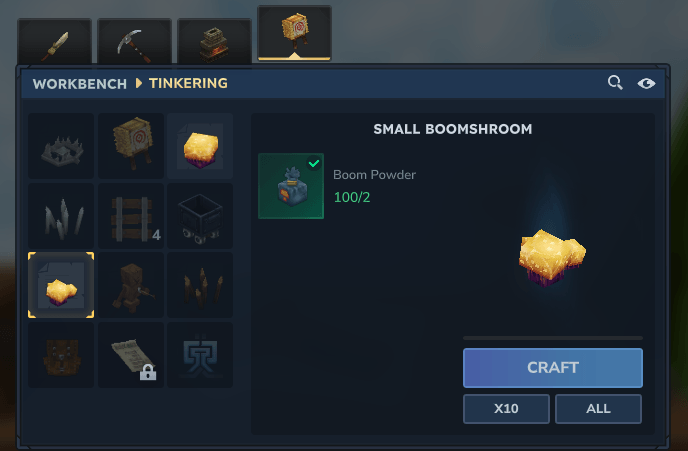
Task: Select the bear trap recipe icon
Action: pos(61,146)
